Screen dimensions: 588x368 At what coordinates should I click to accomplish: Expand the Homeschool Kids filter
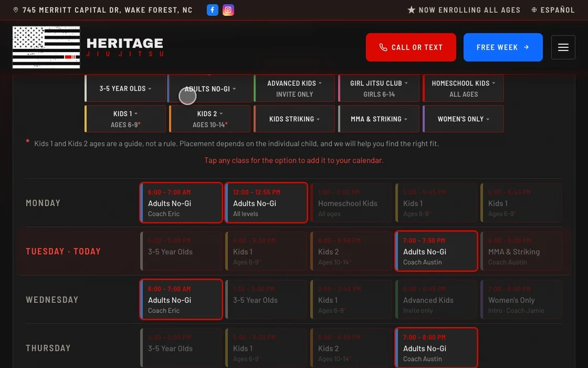[463, 89]
